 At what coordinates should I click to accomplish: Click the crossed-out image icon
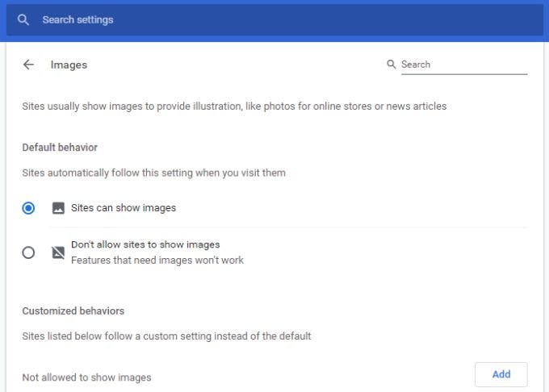click(58, 252)
